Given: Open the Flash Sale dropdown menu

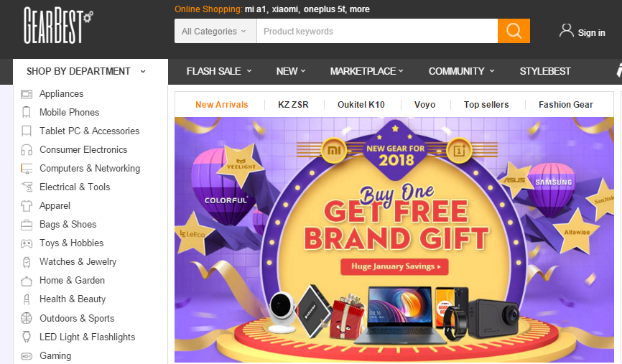Looking at the screenshot, I should click(219, 71).
